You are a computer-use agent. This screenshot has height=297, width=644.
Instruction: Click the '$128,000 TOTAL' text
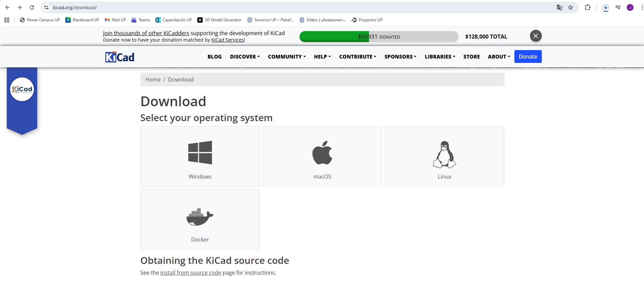(x=486, y=37)
